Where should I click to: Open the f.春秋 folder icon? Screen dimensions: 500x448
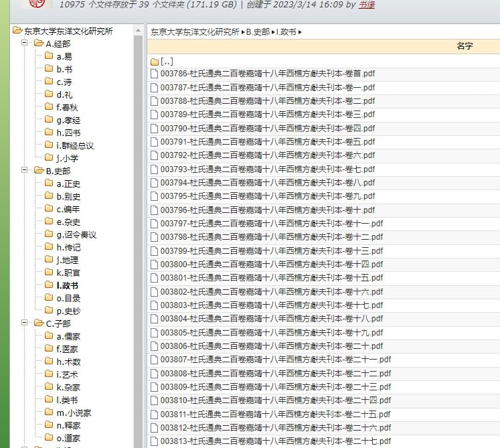pos(49,106)
